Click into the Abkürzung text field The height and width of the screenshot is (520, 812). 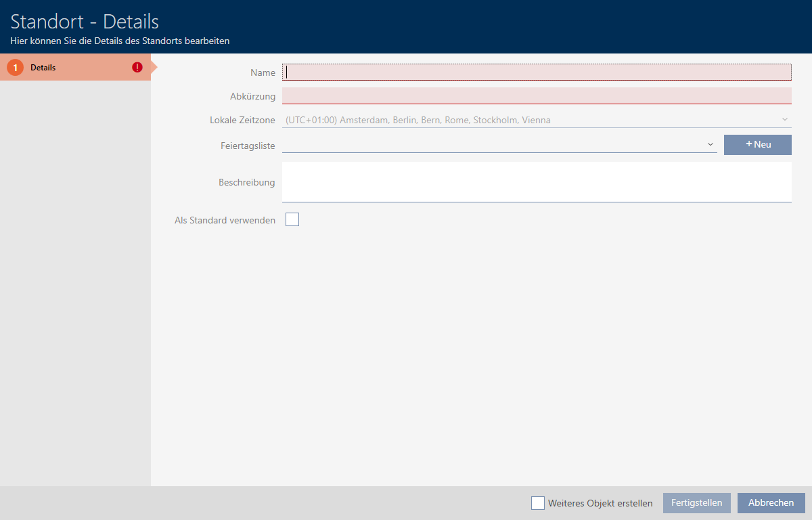tap(536, 95)
